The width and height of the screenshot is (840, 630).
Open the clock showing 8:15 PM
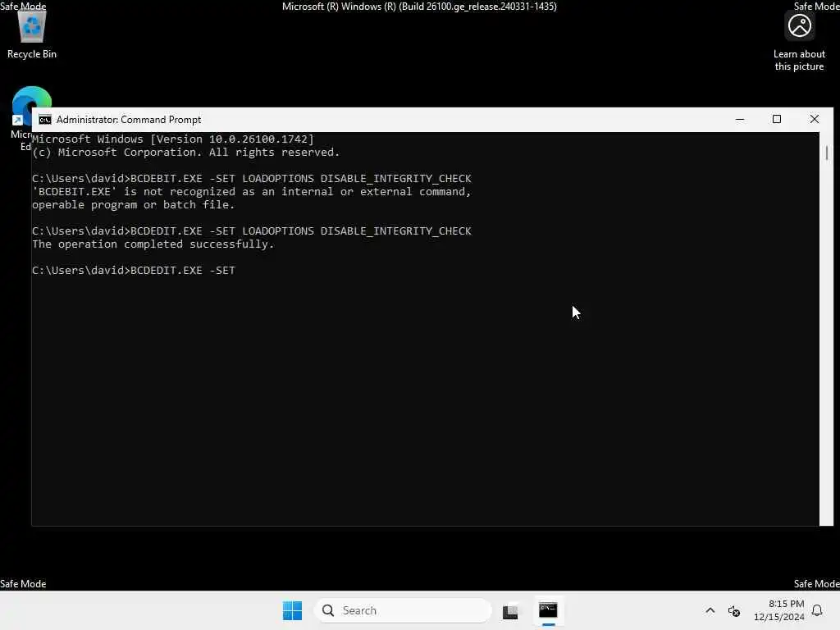tap(779, 610)
